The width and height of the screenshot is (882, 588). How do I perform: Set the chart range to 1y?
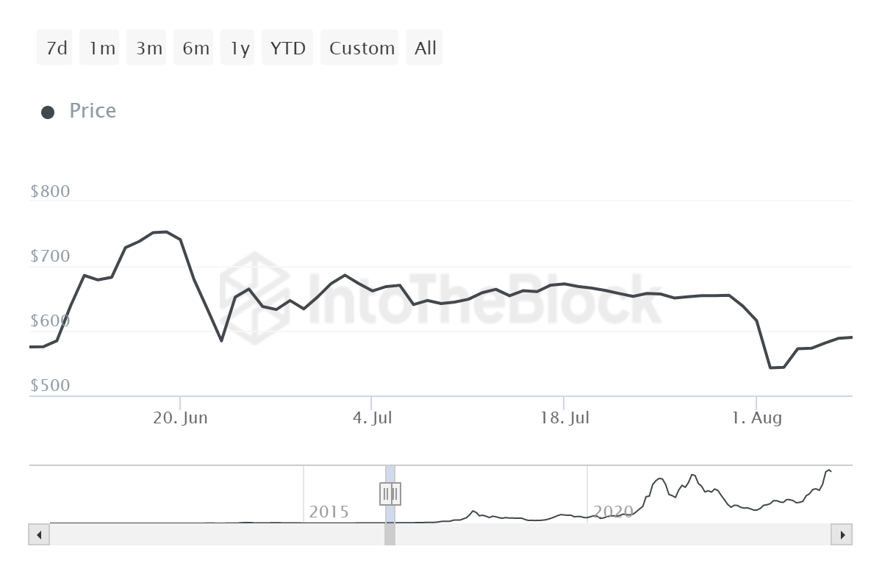coord(240,49)
